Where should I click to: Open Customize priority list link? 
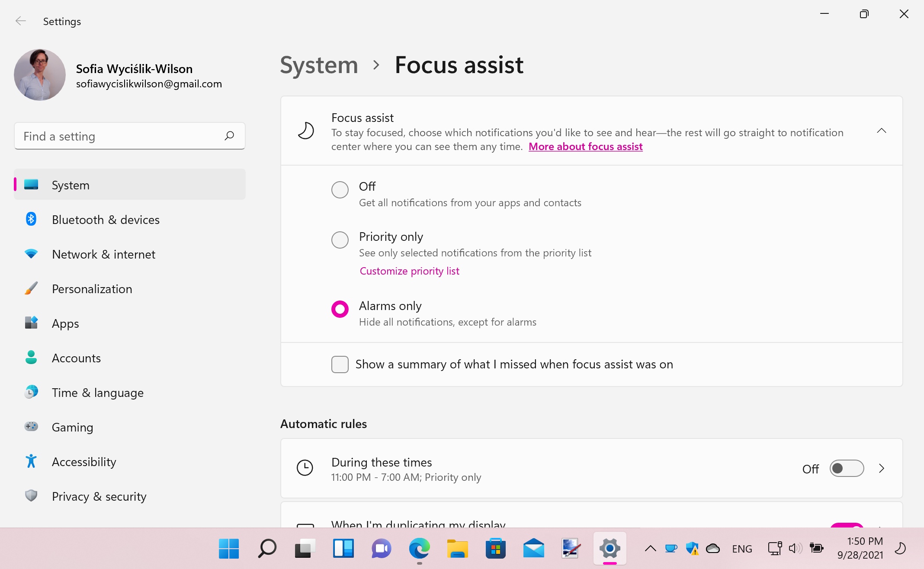click(409, 271)
